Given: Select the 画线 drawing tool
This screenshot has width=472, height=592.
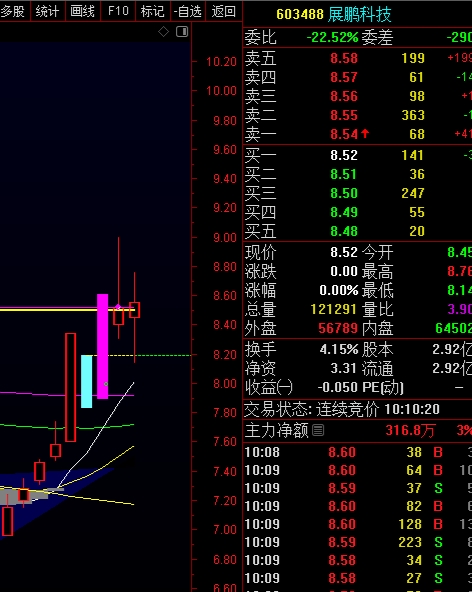Looking at the screenshot, I should [82, 11].
